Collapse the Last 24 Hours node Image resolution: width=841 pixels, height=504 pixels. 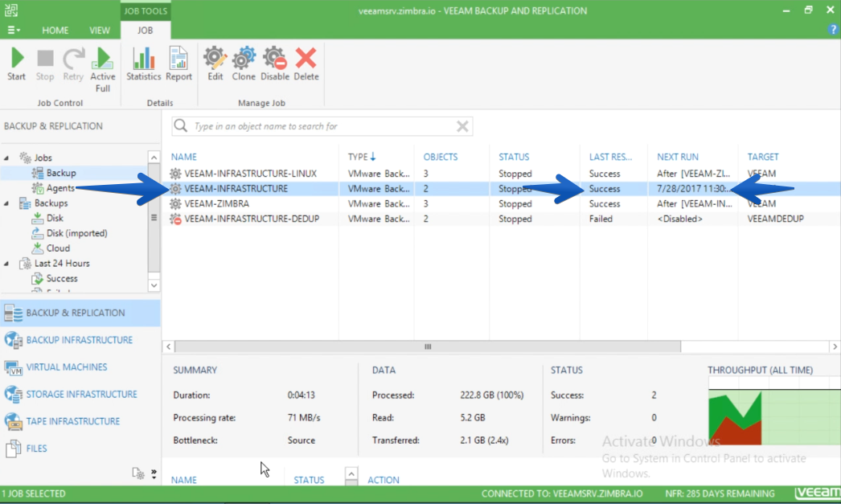pyautogui.click(x=6, y=264)
